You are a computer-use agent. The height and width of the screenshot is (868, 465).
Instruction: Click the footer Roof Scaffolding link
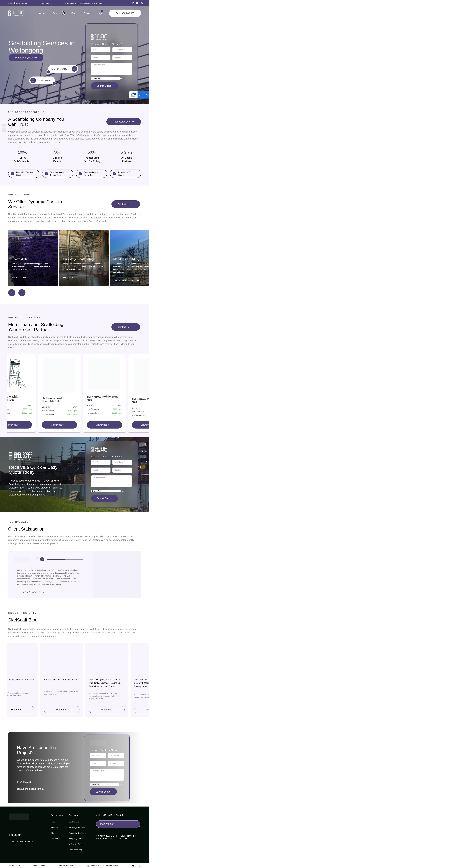(75, 850)
